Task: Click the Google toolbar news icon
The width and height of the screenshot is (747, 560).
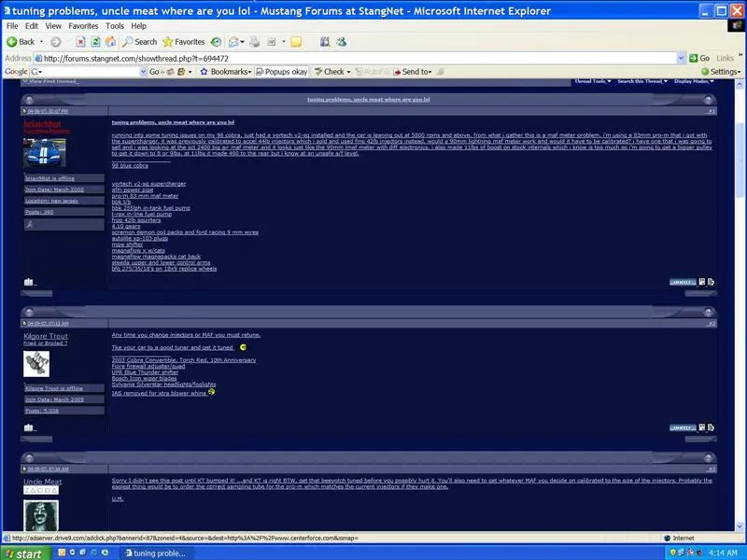Action: pos(171,72)
